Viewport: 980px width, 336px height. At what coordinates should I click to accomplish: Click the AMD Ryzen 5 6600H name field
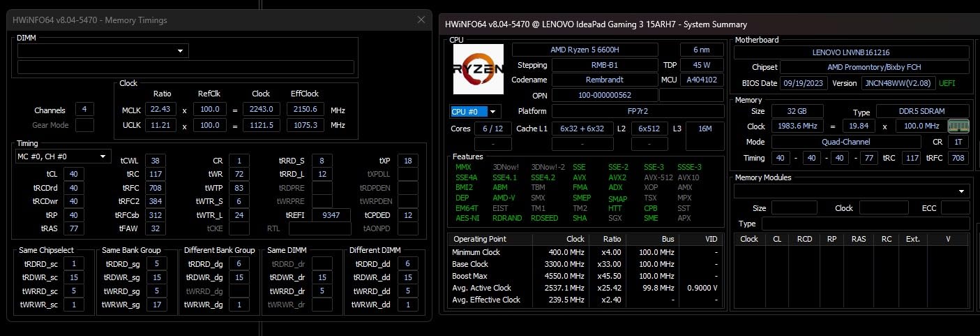585,50
